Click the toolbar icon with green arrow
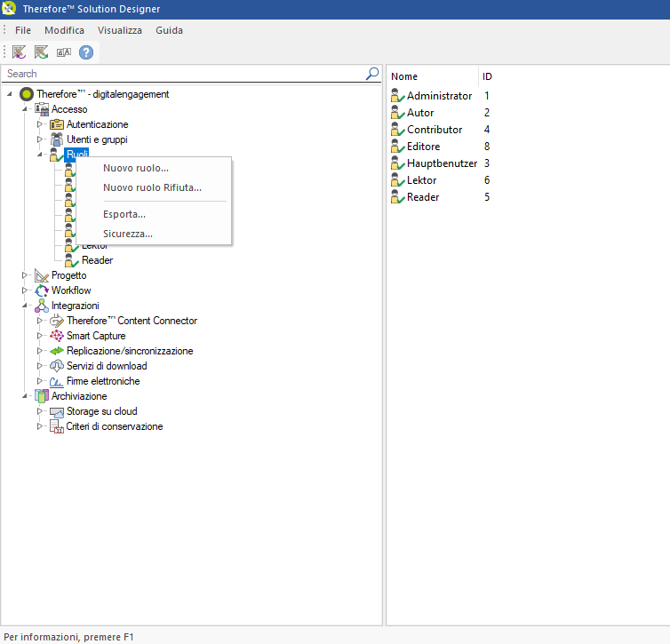 41,52
